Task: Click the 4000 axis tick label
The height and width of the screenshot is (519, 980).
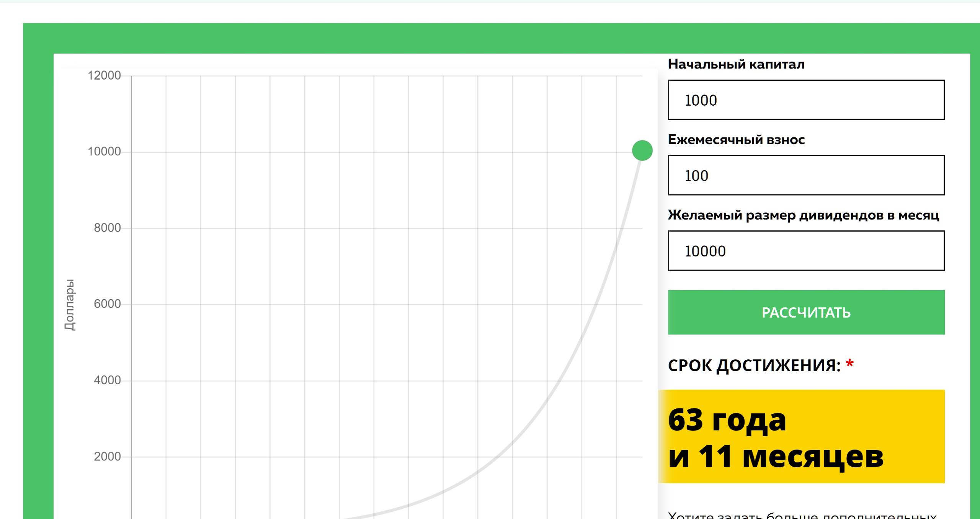Action: (107, 380)
